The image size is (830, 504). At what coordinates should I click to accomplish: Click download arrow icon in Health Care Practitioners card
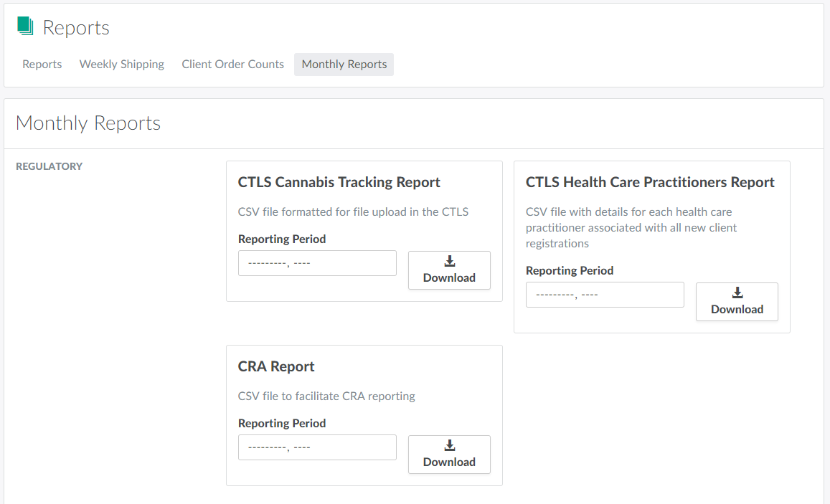point(737,293)
